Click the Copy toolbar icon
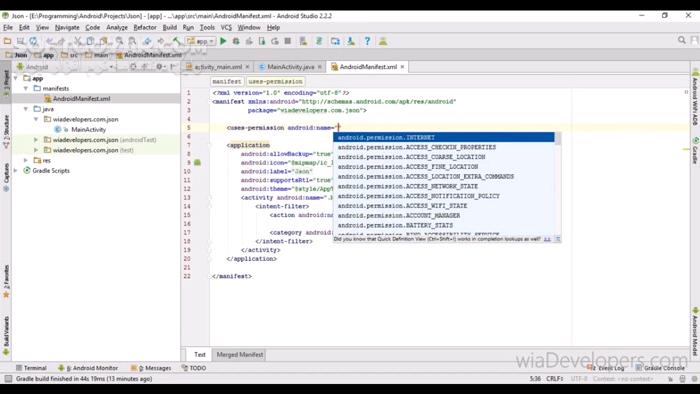Screen dimensions: 700x394 click(91, 41)
